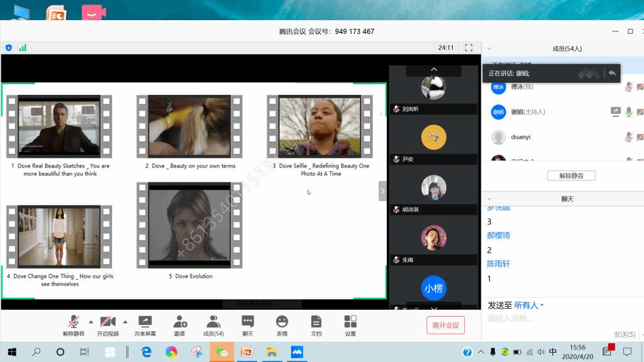Open Dove Real Beauty Sketches video thumbnail
The width and height of the screenshot is (644, 362).
click(59, 126)
